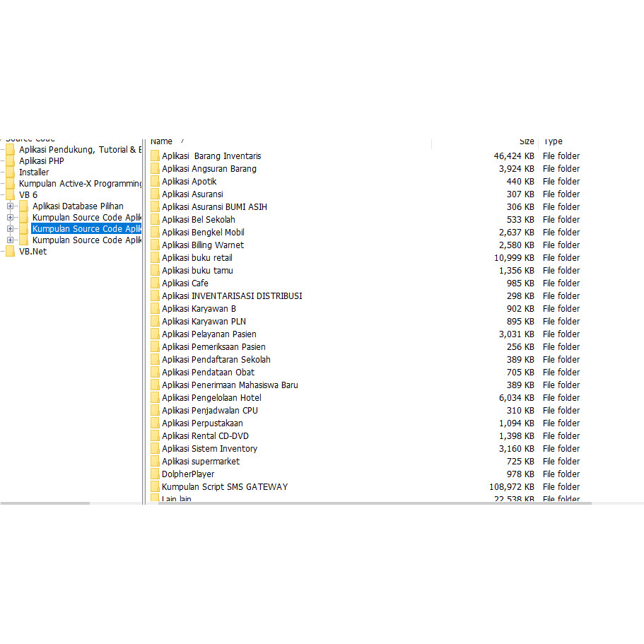Click folder icon beside Aplikasi Cafe
This screenshot has width=644, height=644.
click(x=155, y=283)
